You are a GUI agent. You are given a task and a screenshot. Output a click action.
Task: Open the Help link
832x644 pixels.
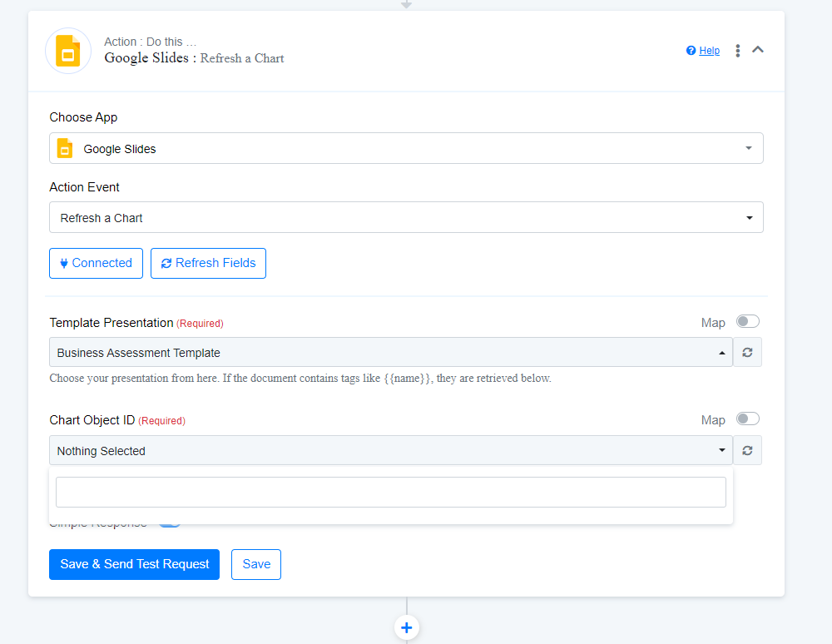[x=709, y=51]
